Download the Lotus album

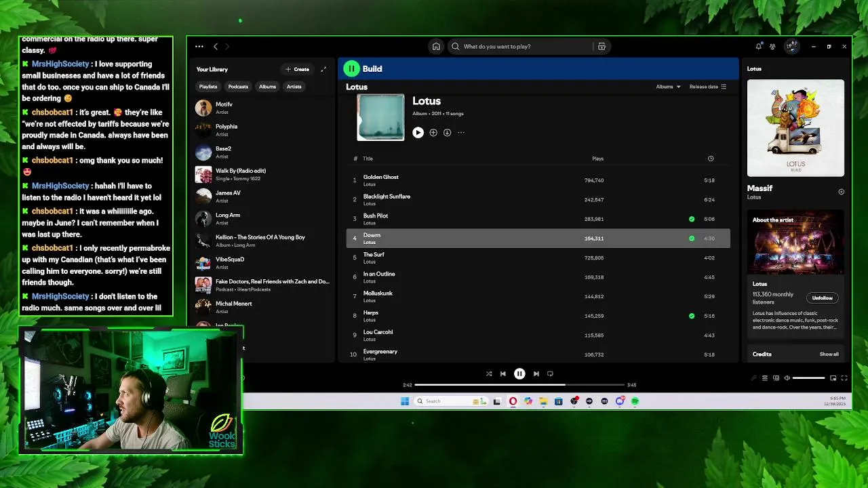[x=447, y=133]
